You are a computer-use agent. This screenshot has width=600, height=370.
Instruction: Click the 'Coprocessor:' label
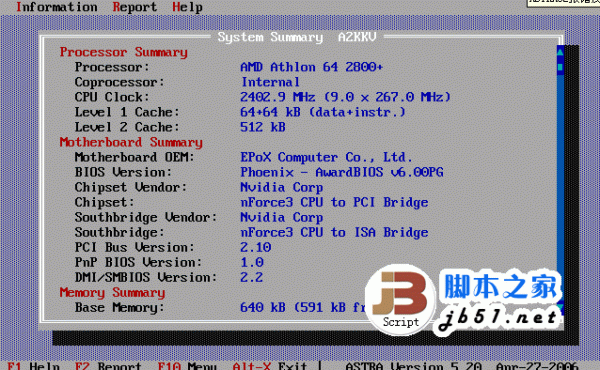119,82
